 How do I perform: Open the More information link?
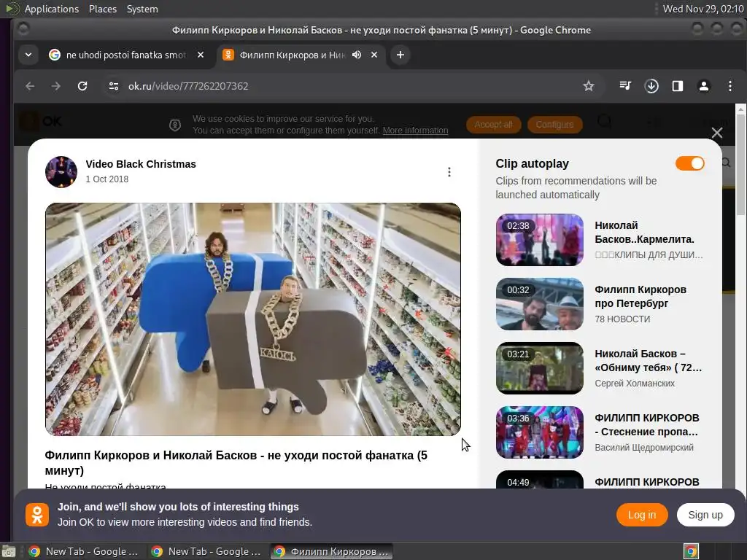click(415, 131)
